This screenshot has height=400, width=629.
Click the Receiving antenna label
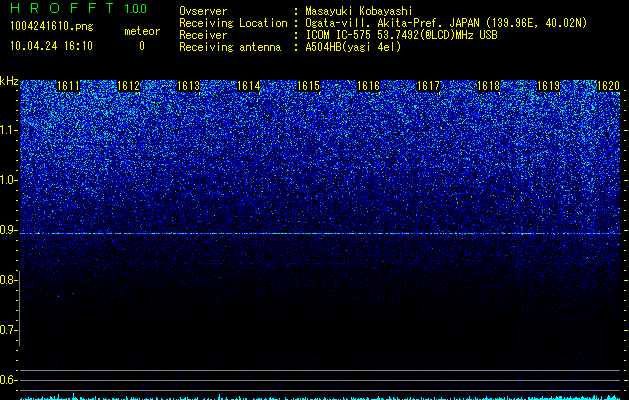[230, 47]
